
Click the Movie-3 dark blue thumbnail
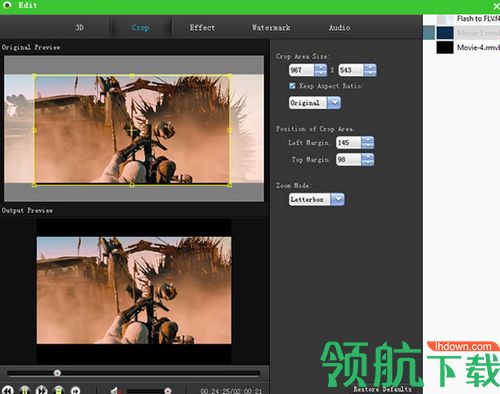click(445, 33)
